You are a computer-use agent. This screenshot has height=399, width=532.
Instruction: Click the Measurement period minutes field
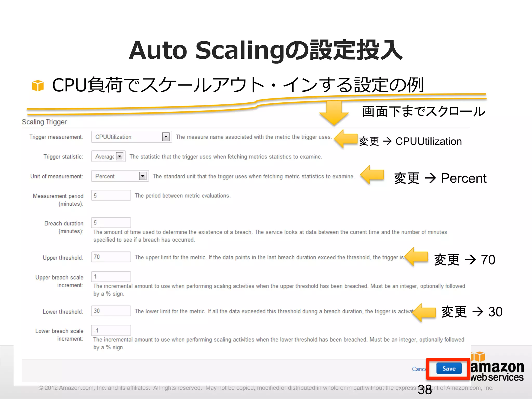[x=111, y=195]
